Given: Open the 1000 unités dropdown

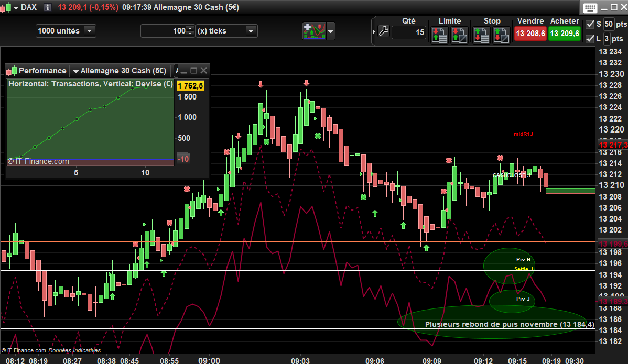Looking at the screenshot, I should (x=90, y=31).
